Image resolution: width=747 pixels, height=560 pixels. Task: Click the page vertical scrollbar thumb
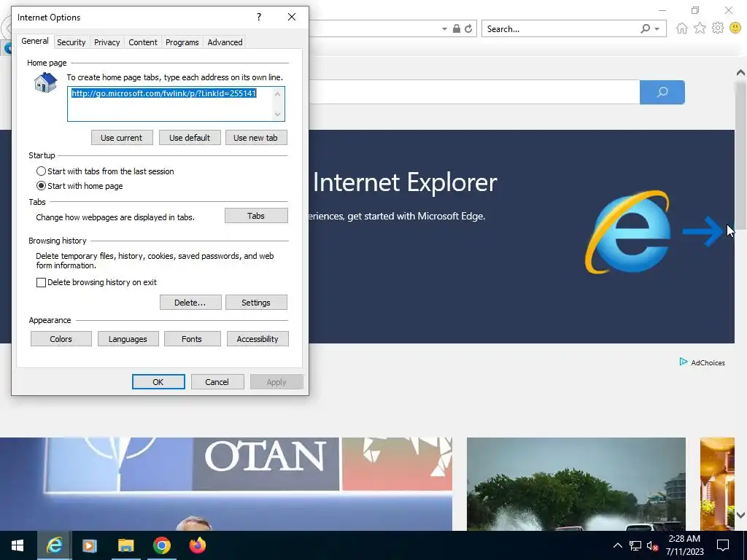(740, 155)
